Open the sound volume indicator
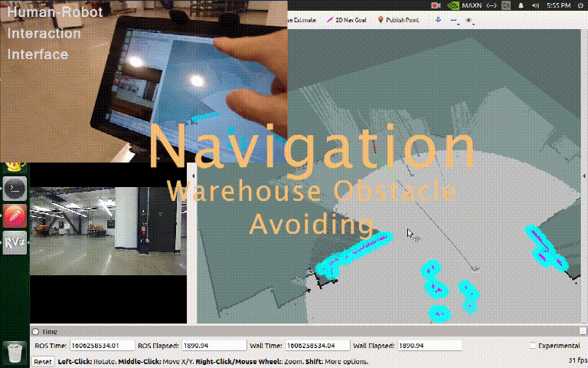This screenshot has width=588, height=368. click(535, 5)
